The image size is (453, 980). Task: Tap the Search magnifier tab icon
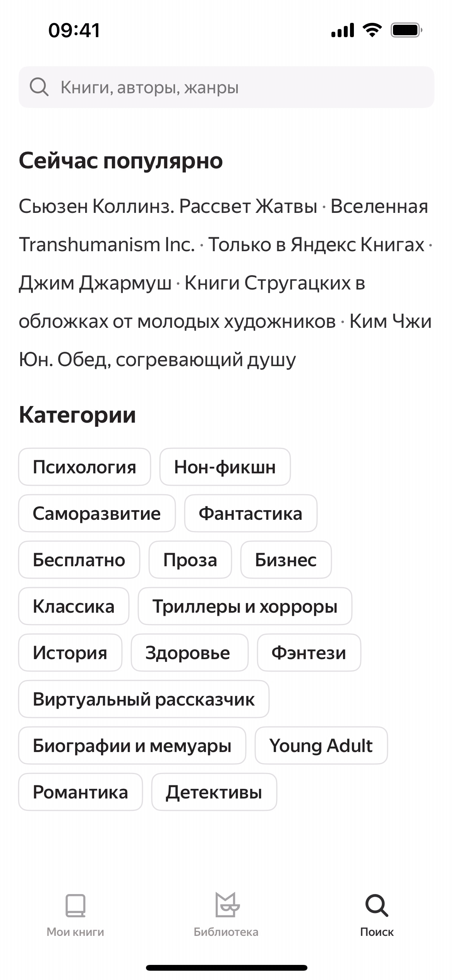(x=377, y=905)
